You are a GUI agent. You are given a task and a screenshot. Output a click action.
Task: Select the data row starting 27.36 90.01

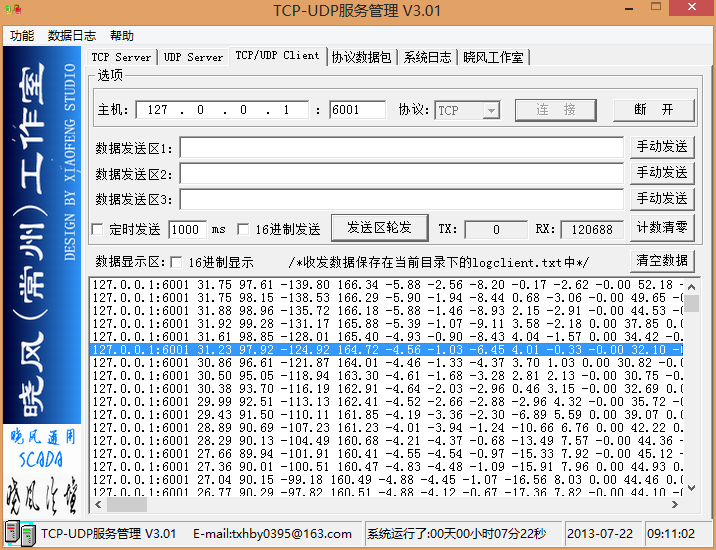(x=386, y=467)
